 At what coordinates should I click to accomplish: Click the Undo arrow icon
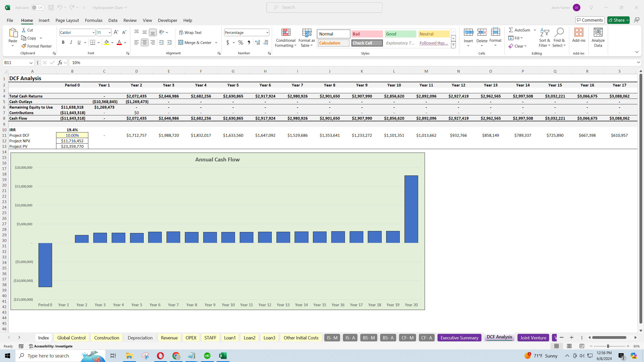(x=60, y=8)
